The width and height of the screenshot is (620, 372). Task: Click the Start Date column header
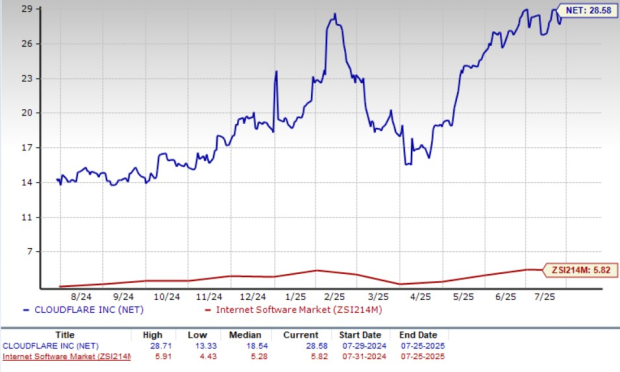click(360, 335)
